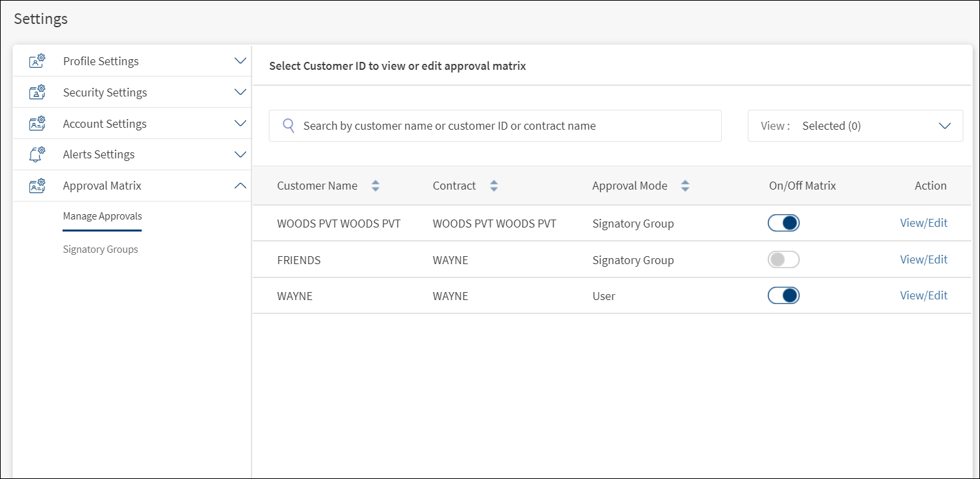Click the Account Settings icon
Viewport: 980px width, 479px height.
[x=37, y=124]
